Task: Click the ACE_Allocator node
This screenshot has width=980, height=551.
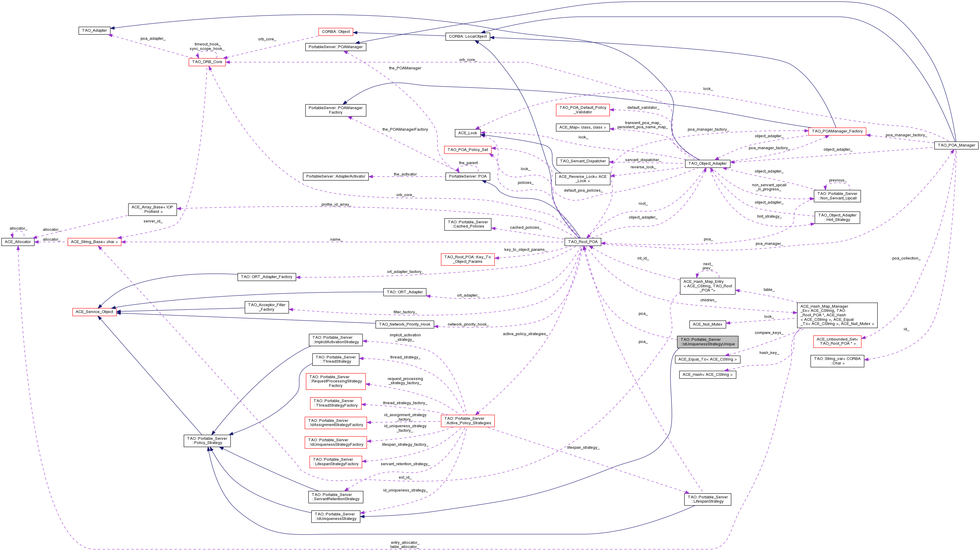Action: click(18, 242)
